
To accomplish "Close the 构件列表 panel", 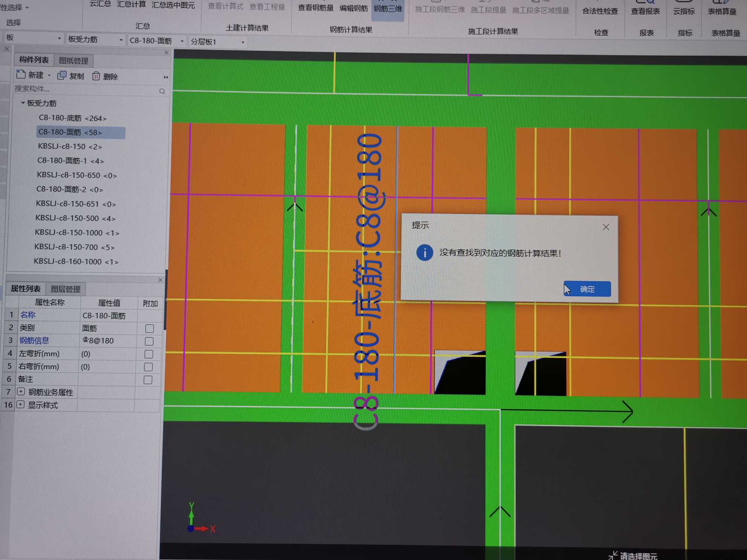I will click(166, 53).
